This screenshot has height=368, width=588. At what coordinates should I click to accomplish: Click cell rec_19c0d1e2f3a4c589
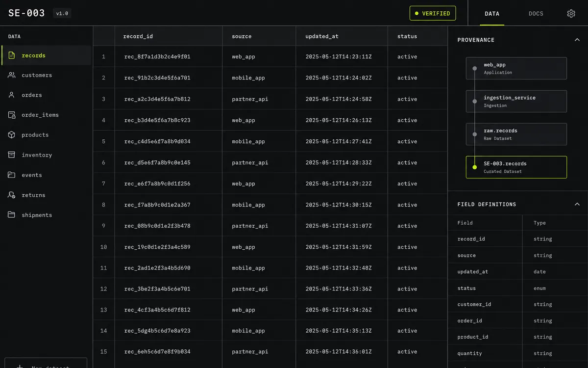(157, 247)
